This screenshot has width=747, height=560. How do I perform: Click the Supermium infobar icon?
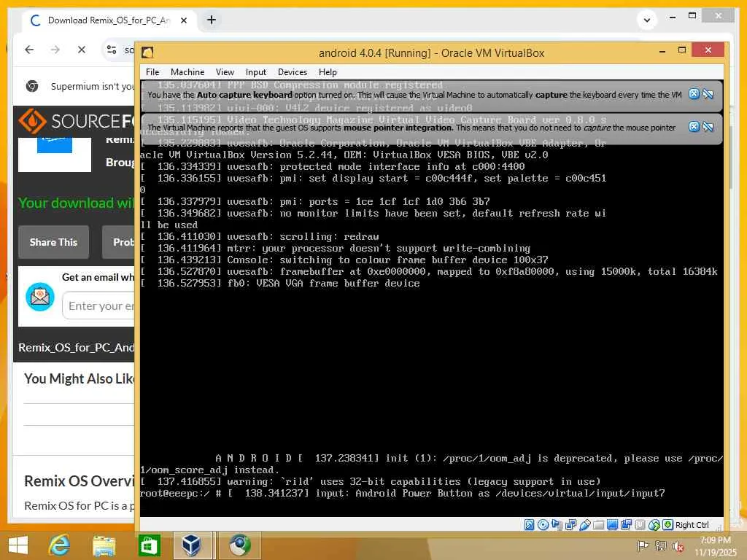32,86
